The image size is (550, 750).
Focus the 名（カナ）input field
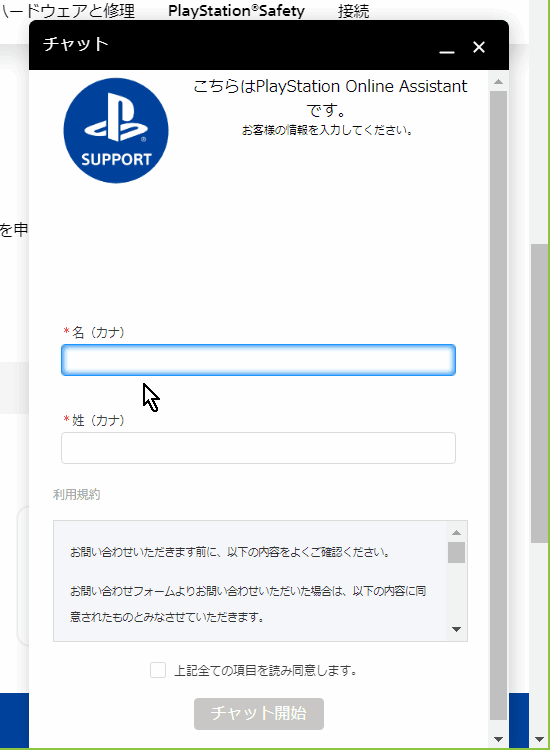pyautogui.click(x=258, y=360)
